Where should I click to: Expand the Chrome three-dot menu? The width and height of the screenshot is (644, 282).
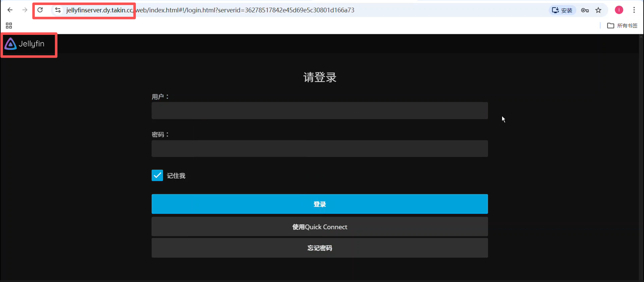coord(634,10)
